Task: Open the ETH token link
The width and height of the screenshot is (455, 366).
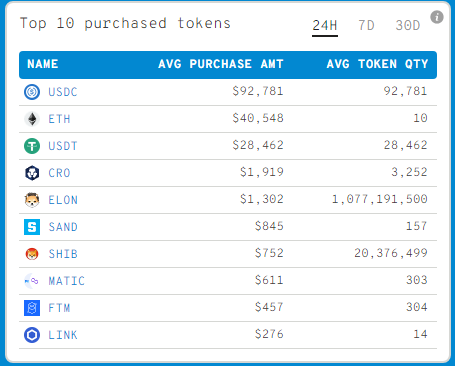Action: pos(59,119)
